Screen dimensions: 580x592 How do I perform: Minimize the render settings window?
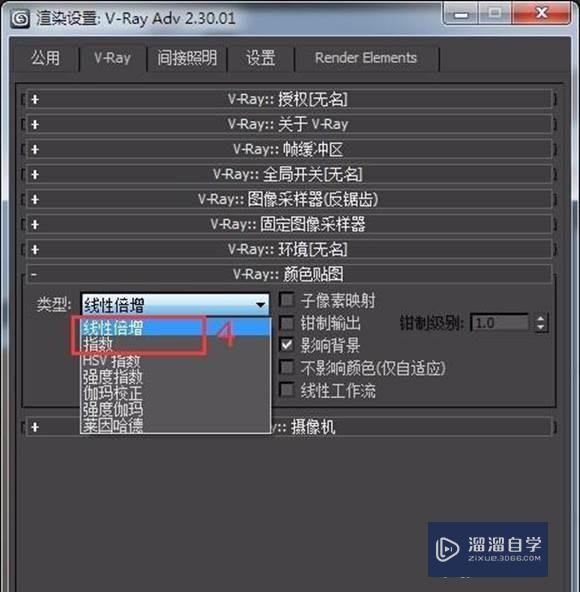461,14
